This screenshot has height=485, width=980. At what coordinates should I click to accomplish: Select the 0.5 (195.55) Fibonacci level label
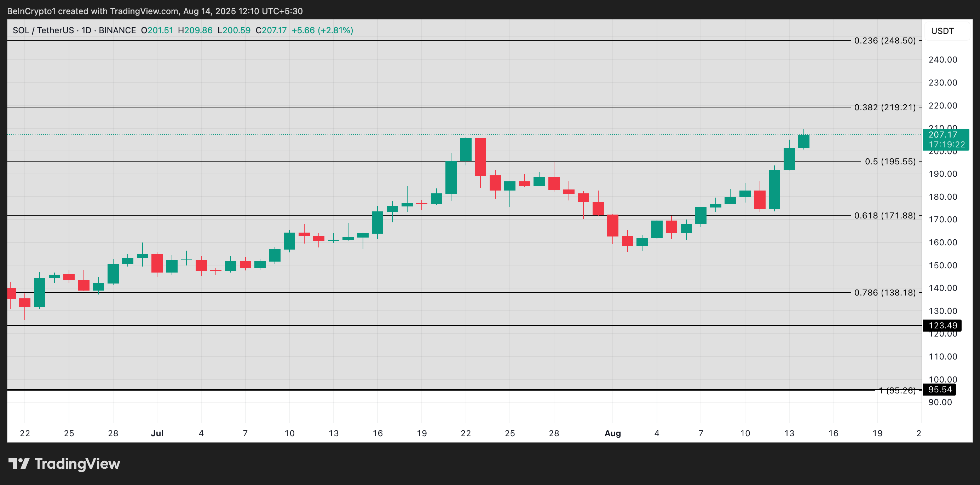point(890,161)
